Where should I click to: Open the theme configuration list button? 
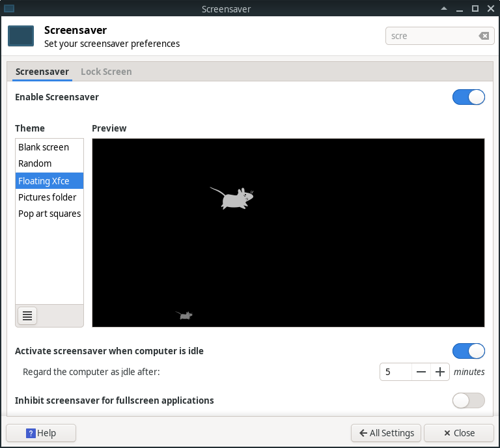(x=27, y=316)
